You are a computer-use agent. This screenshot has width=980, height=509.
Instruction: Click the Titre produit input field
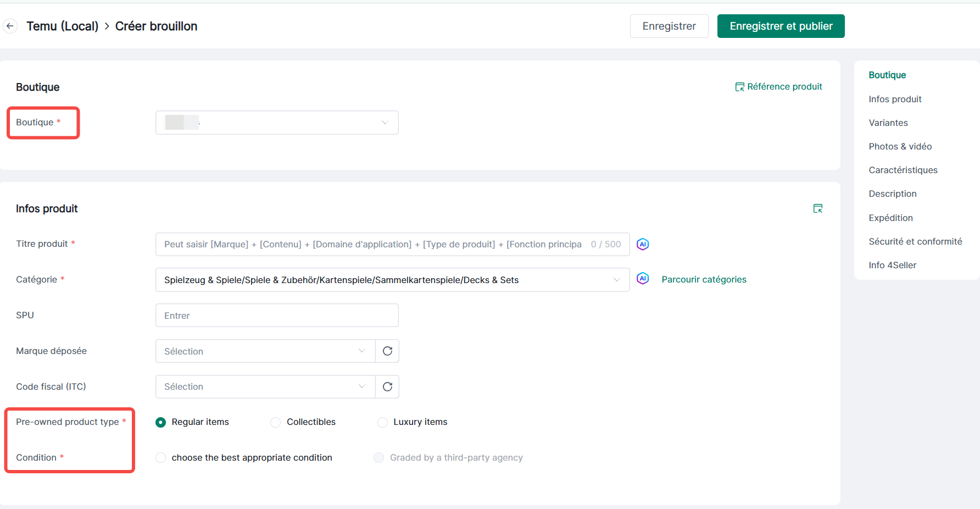372,244
